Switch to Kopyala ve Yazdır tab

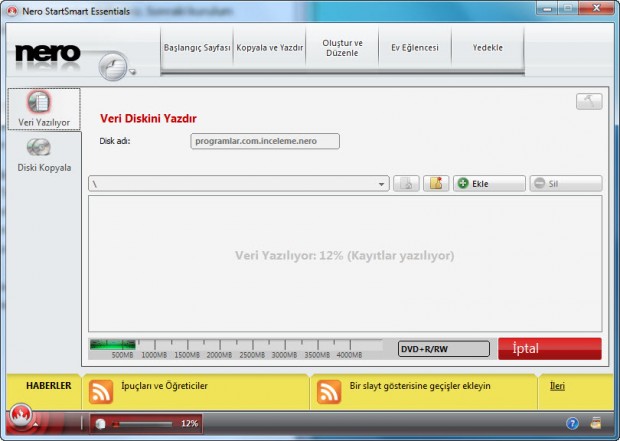[270, 48]
